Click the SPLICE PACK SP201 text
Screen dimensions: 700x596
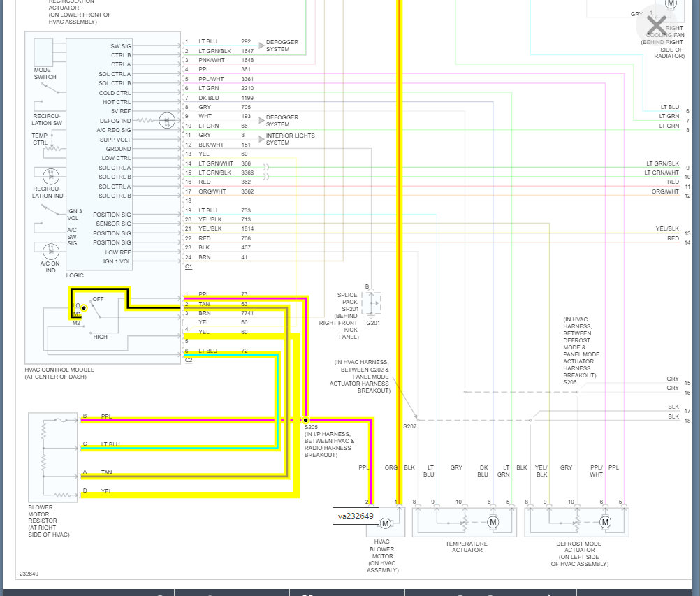(348, 302)
